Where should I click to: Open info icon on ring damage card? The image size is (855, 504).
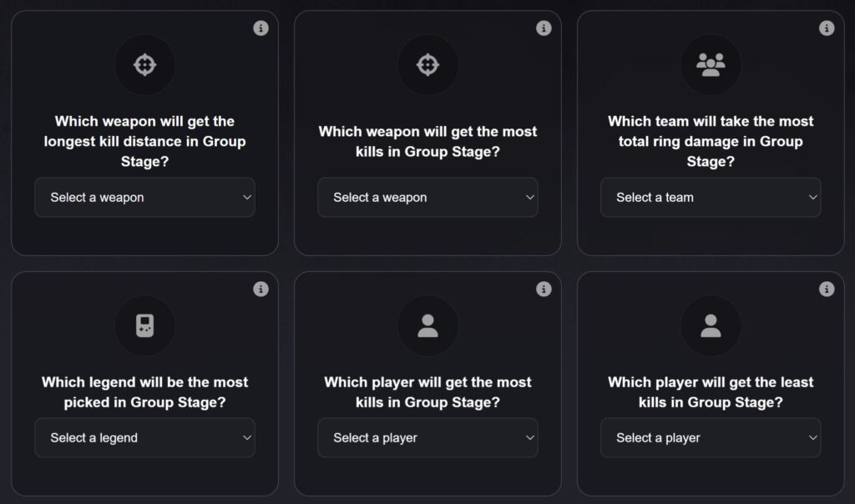(827, 28)
